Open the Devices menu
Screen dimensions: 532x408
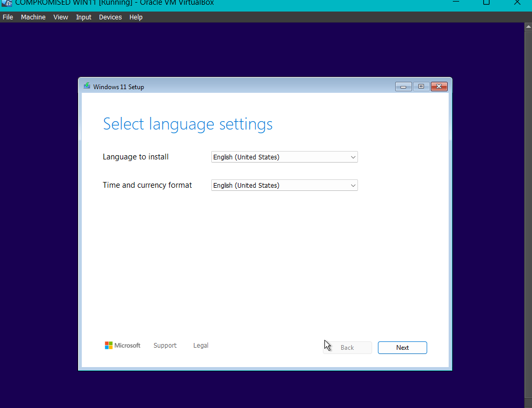pos(110,17)
